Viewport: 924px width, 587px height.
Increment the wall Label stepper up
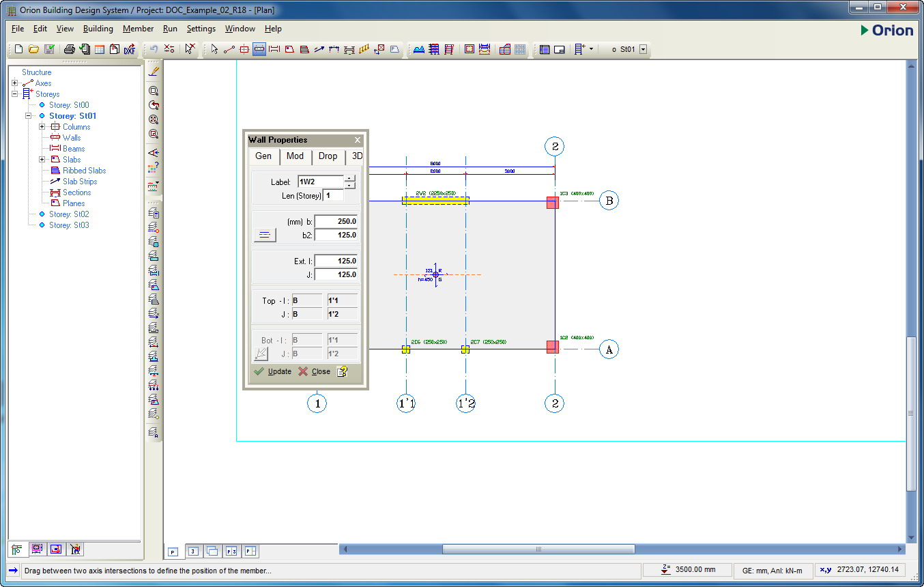pos(350,178)
